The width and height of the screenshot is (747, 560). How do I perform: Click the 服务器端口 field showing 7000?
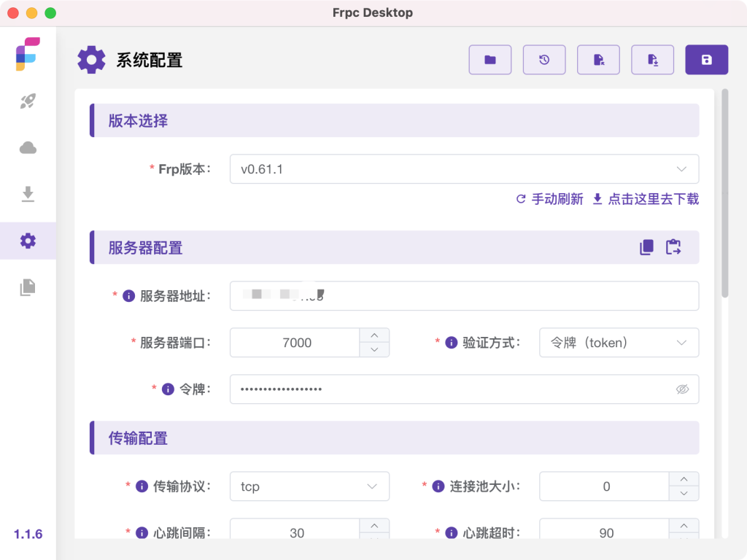[x=295, y=343]
